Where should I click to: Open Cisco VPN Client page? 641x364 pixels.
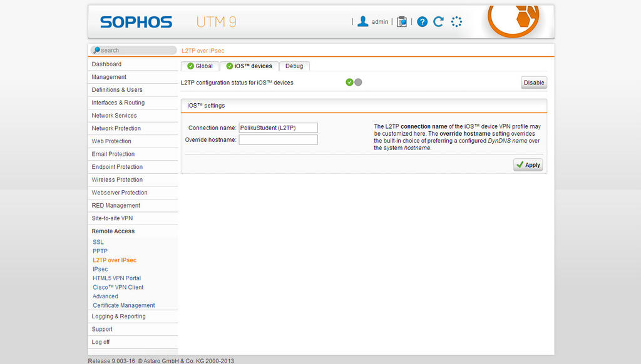click(x=118, y=287)
